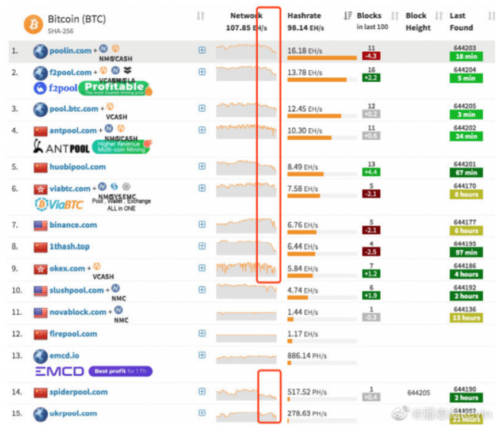Click the US flag next to binance.com
504x435 pixels.
40,226
